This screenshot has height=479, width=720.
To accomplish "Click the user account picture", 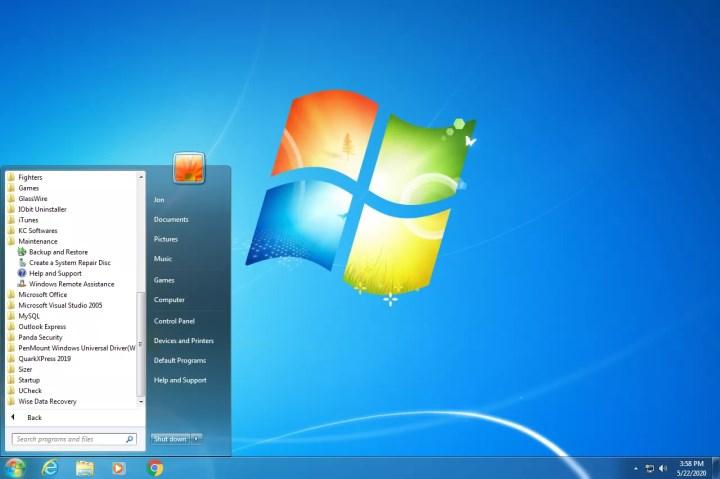I will click(x=188, y=168).
